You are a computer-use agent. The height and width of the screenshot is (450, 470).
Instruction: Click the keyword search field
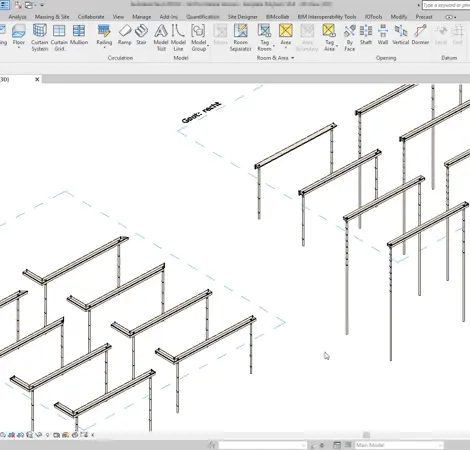pos(446,5)
